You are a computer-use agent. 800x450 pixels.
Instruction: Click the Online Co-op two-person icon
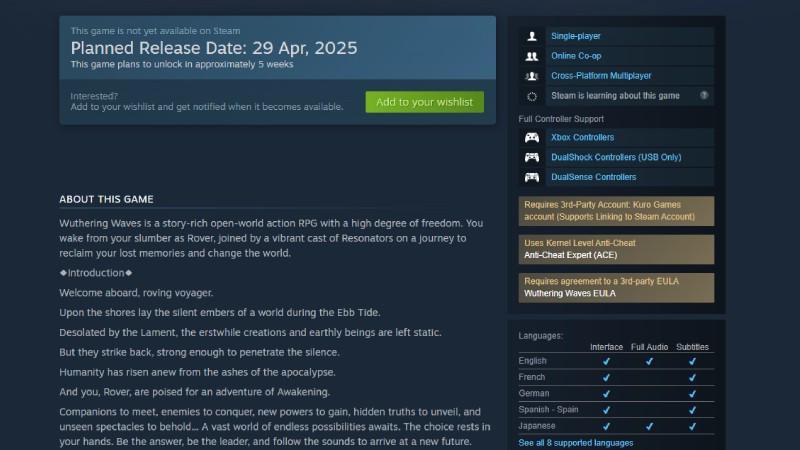pos(532,56)
